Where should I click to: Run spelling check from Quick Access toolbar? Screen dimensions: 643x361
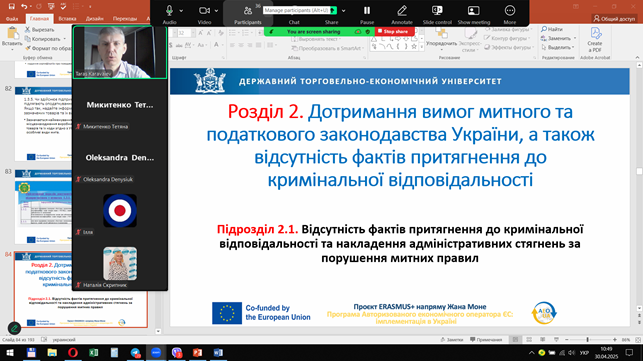pyautogui.click(x=63, y=6)
